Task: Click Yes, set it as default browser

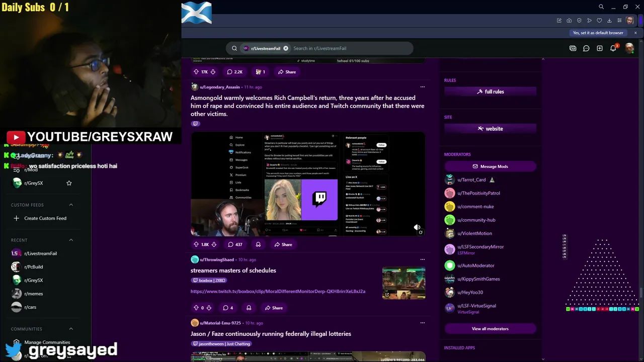Action: point(598,33)
